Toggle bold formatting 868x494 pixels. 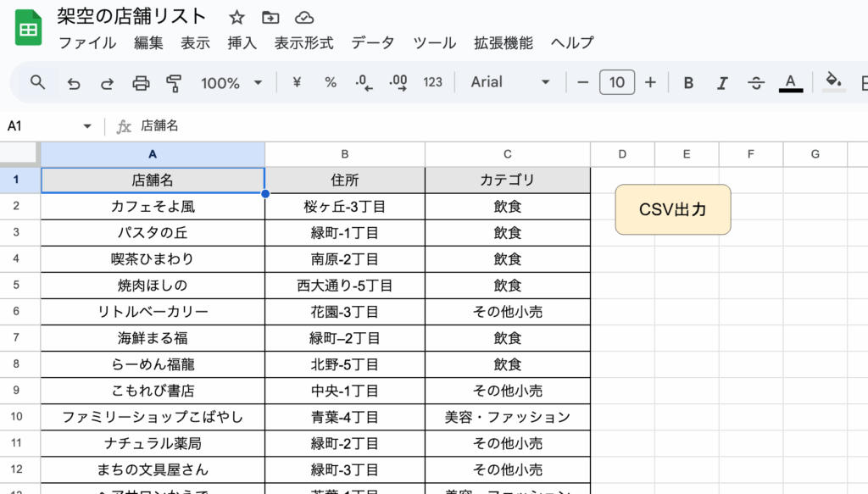[x=688, y=82]
